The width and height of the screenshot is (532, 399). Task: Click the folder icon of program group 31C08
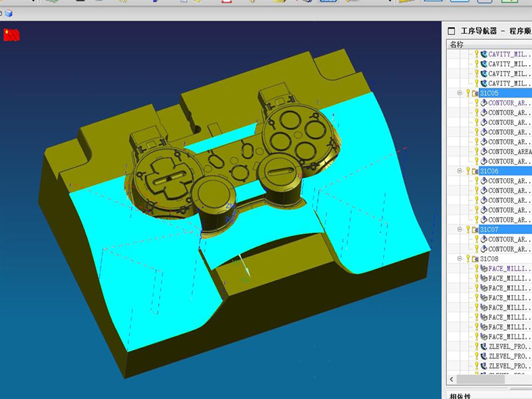tap(475, 259)
